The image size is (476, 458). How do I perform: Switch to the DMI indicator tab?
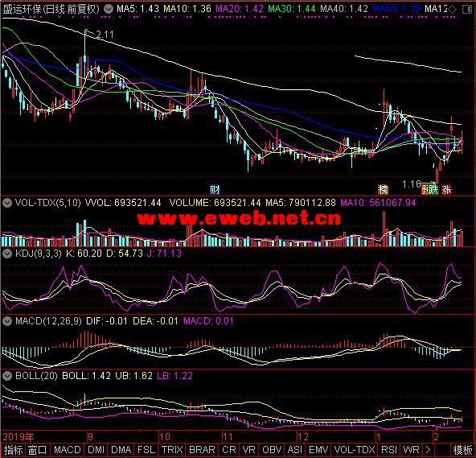pyautogui.click(x=96, y=450)
